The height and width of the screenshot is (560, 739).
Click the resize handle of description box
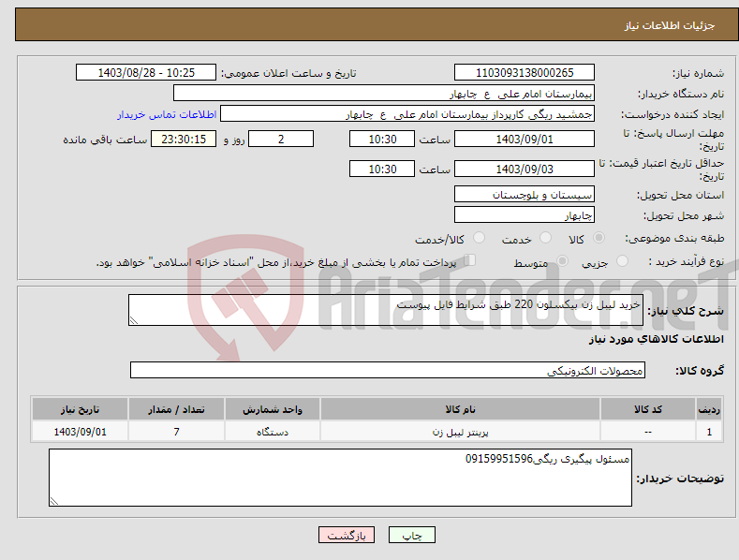pos(134,320)
